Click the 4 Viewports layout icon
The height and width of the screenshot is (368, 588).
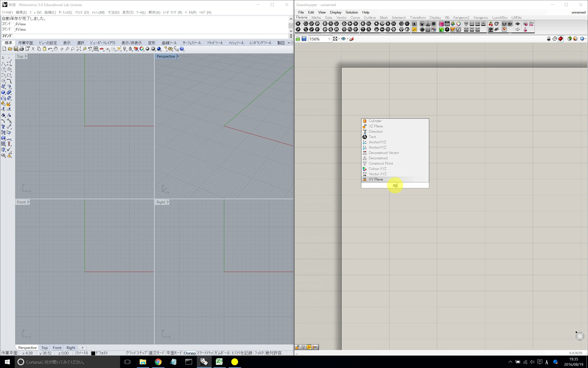pyautogui.click(x=96, y=49)
